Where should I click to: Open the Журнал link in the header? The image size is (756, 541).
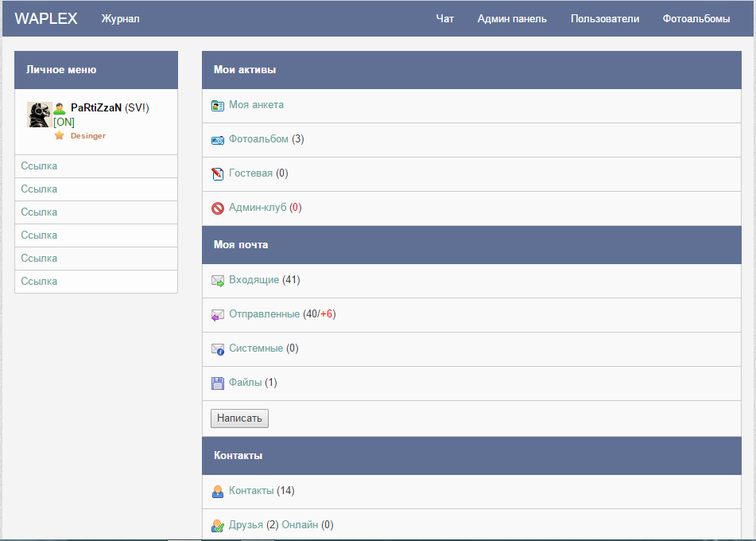click(121, 19)
